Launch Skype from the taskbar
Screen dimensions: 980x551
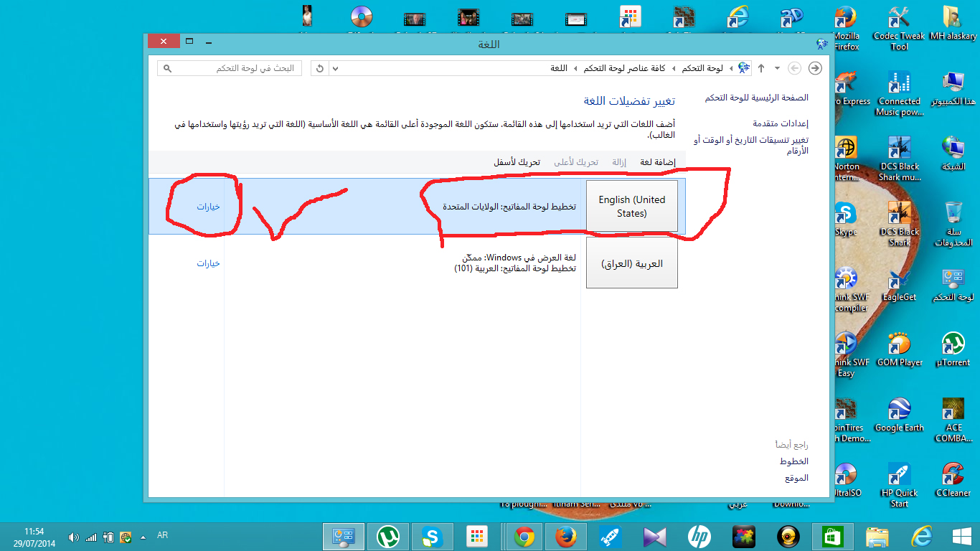[433, 535]
